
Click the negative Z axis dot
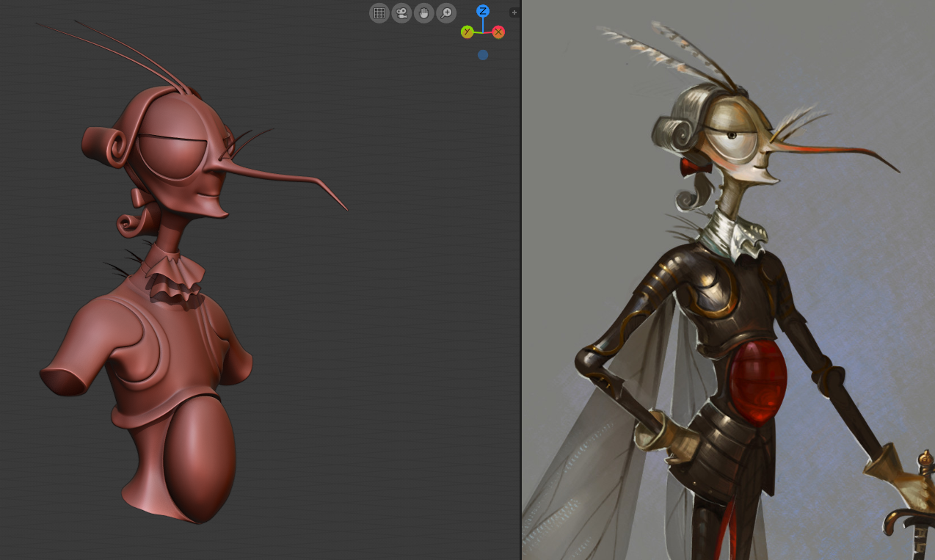(483, 54)
